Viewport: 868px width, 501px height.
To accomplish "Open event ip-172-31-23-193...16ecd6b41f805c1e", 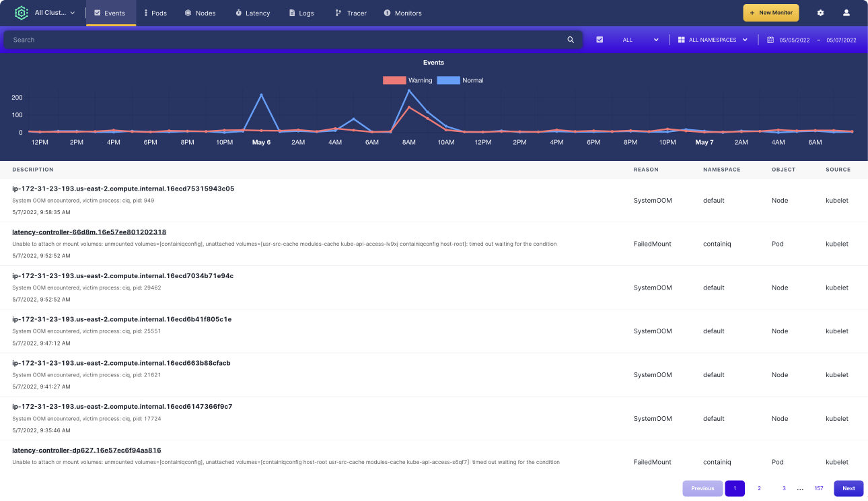I will (x=122, y=319).
